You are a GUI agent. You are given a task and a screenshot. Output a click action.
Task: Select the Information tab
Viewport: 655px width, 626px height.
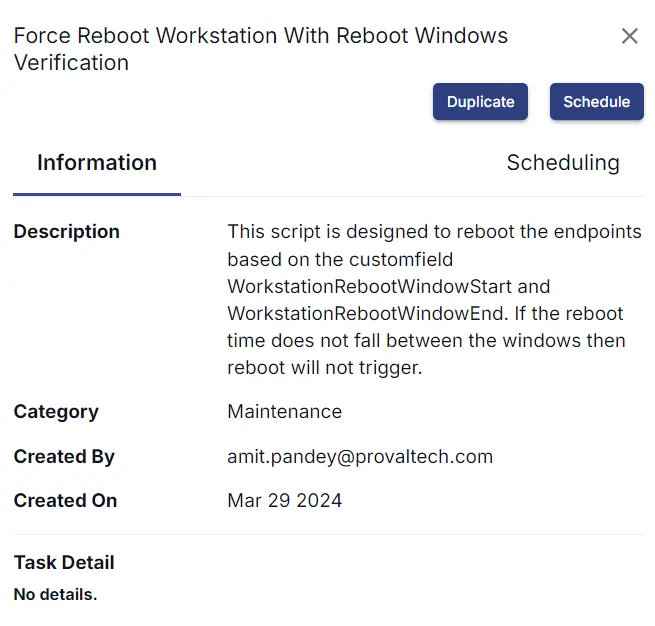tap(97, 162)
